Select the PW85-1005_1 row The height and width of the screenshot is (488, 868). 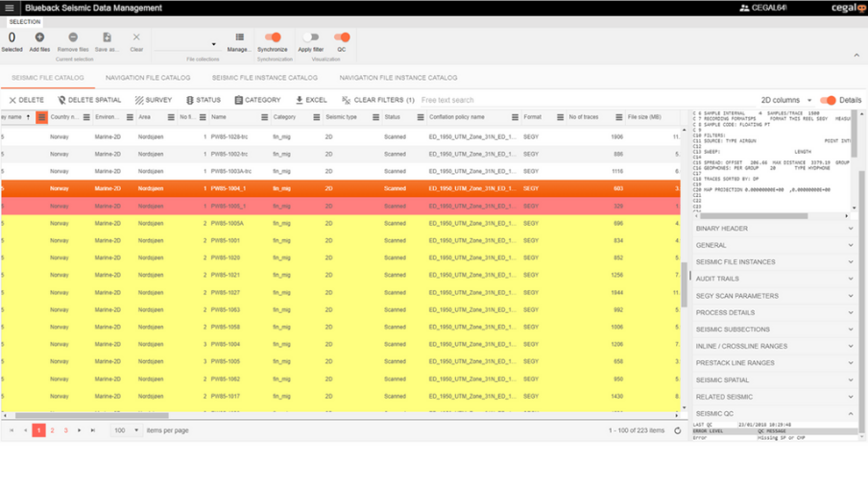341,207
